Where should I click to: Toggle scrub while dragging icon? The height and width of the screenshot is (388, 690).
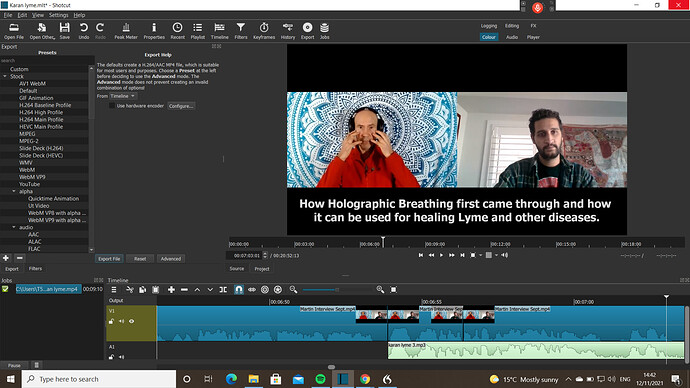(252, 289)
